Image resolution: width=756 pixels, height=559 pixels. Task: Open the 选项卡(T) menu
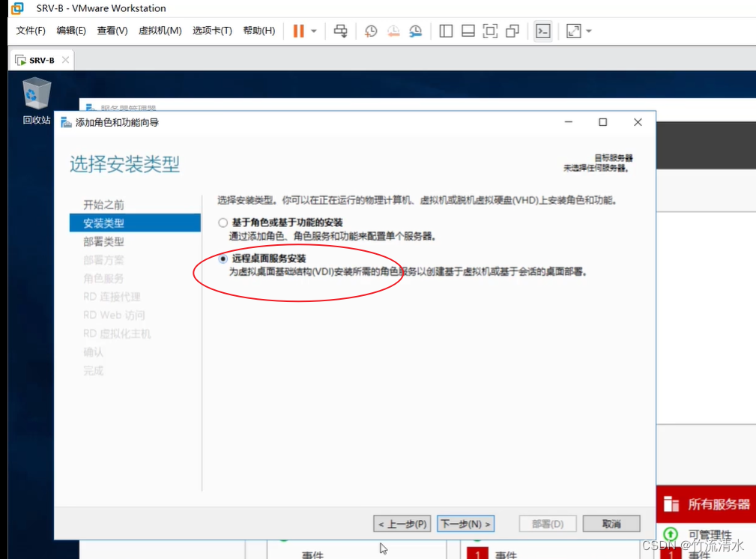point(212,31)
